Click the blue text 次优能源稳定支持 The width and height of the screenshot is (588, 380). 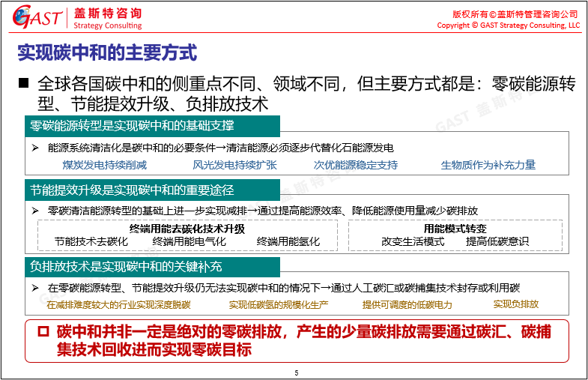(356, 165)
